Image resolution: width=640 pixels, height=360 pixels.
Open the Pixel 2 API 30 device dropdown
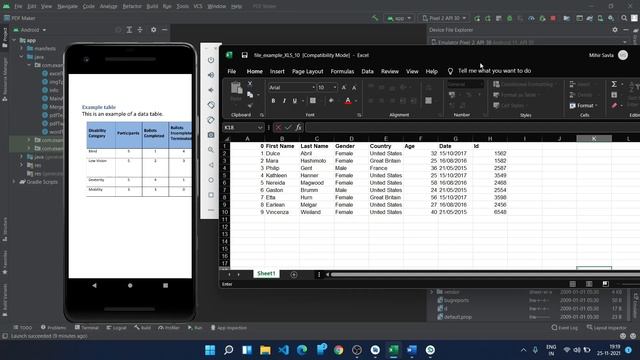point(444,18)
